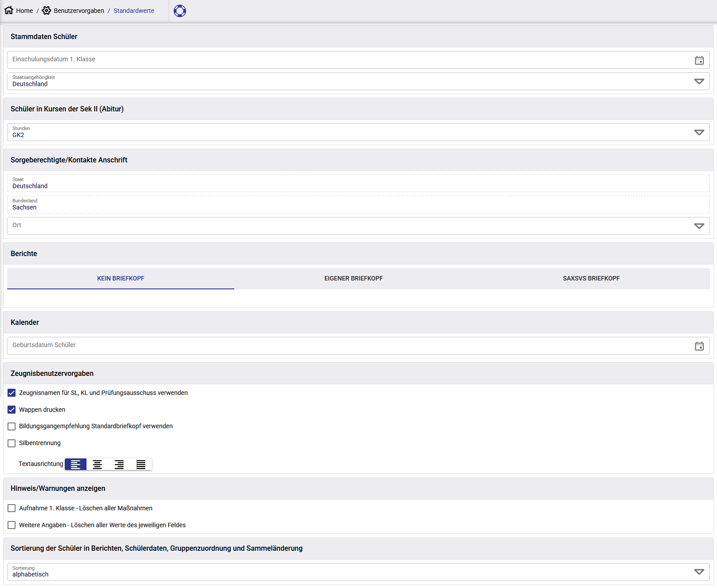This screenshot has width=717, height=588.
Task: Open the help lifebuoy icon
Action: (180, 11)
